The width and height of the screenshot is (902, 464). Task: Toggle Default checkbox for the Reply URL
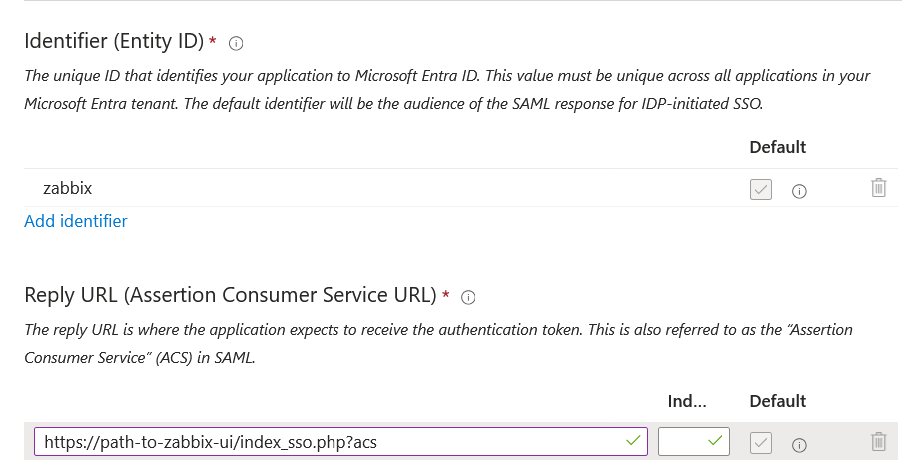(x=761, y=442)
